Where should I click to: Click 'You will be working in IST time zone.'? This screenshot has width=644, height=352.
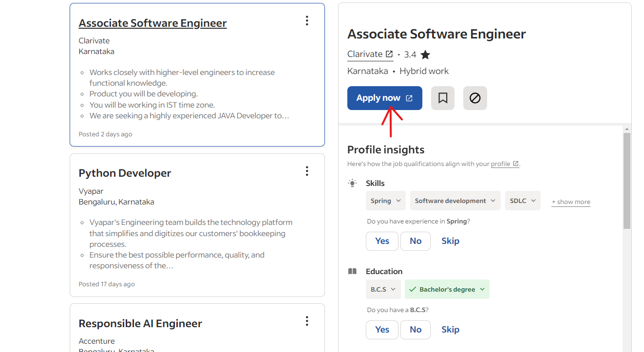pyautogui.click(x=152, y=105)
